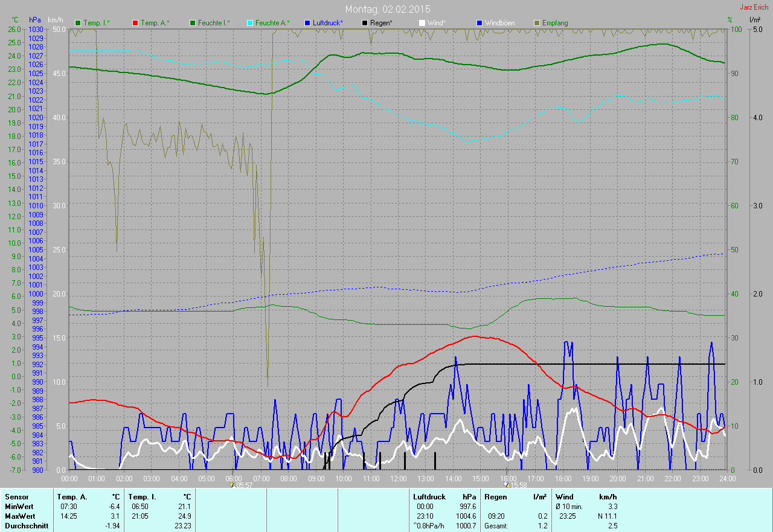The height and width of the screenshot is (532, 773).
Task: Click the olive Empfang legend square
Action: pyautogui.click(x=537, y=23)
